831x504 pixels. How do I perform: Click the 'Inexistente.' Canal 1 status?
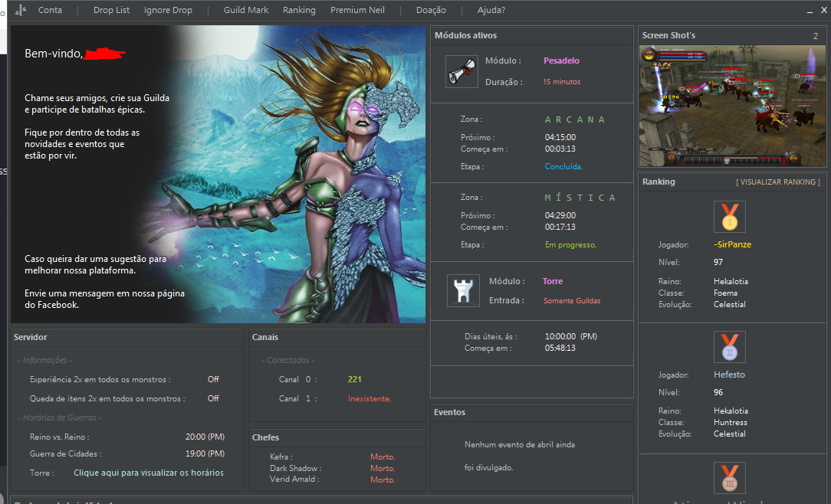pyautogui.click(x=370, y=398)
